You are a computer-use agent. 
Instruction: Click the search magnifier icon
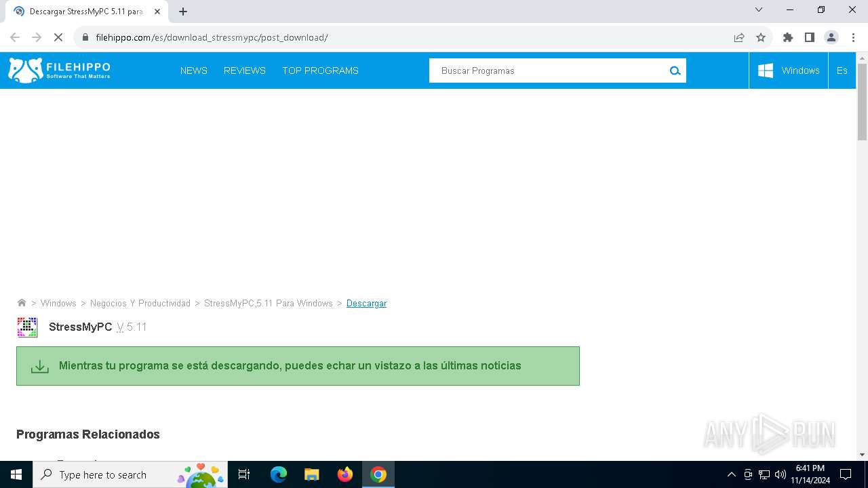[x=675, y=70]
